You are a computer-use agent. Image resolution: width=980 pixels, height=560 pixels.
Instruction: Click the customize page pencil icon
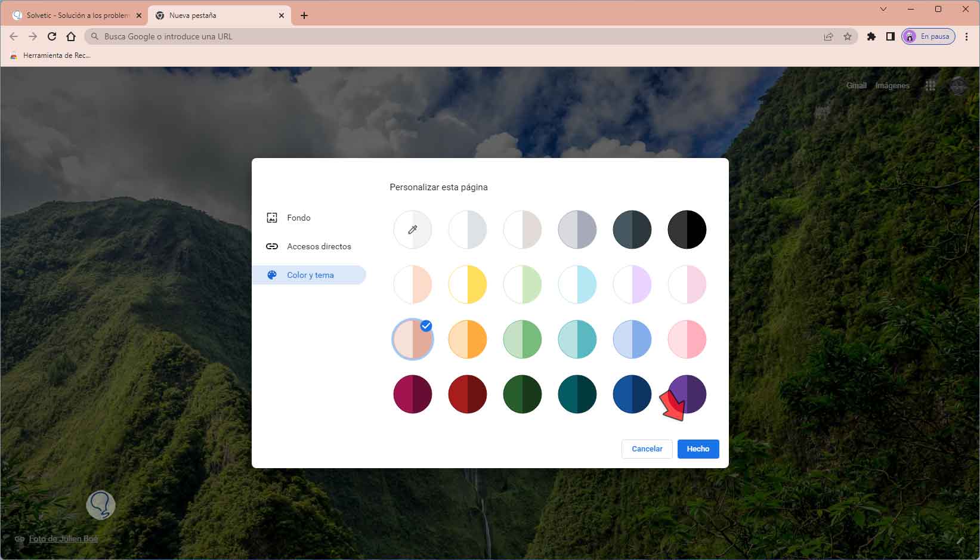(960, 541)
